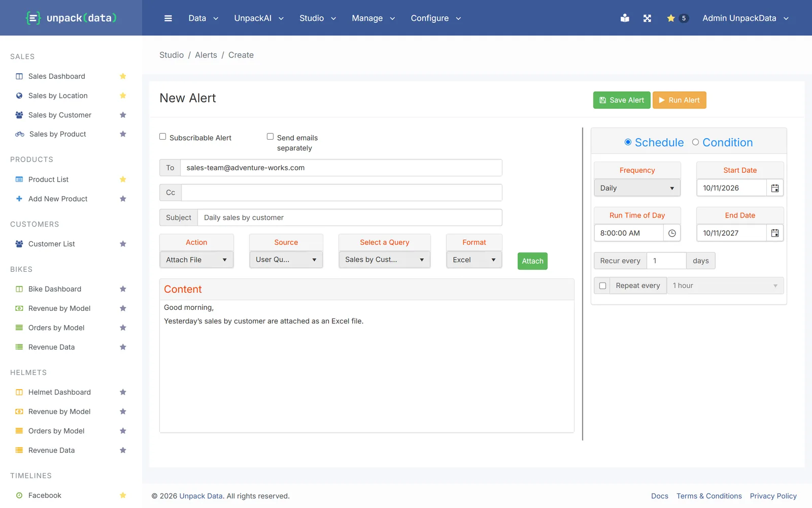Screen dimensions: 812x508
Task: Toggle favorite star for Sales Dashboard
Action: click(x=123, y=76)
